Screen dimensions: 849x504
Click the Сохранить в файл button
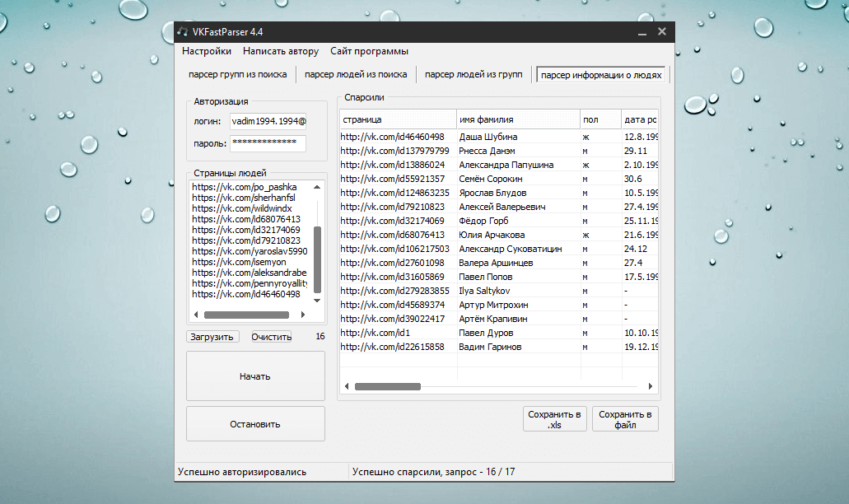[x=625, y=419]
